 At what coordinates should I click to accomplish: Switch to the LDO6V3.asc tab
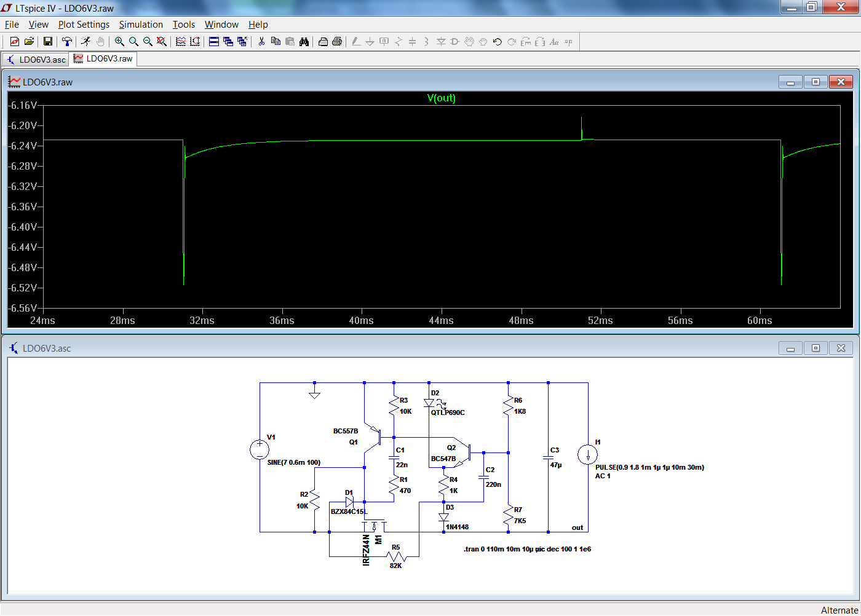36,60
